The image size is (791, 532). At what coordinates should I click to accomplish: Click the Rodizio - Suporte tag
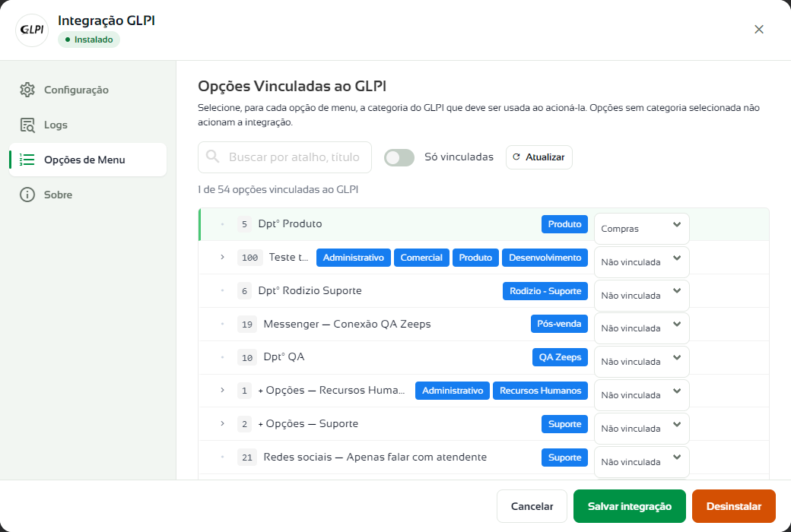pos(545,291)
